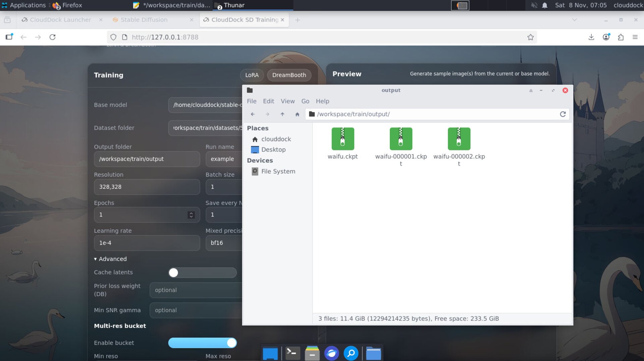The width and height of the screenshot is (644, 361).
Task: Select LoRA training mode button
Action: (x=252, y=75)
